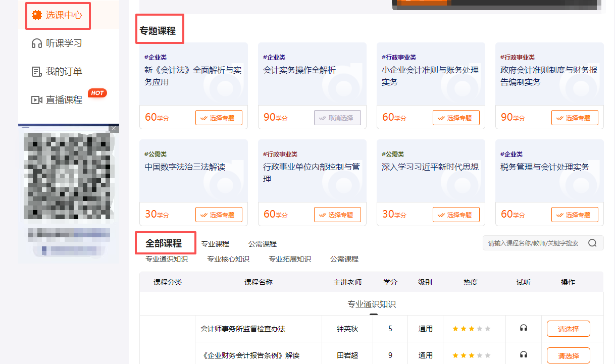This screenshot has width=615, height=364.
Task: Click trial-listen headphone for 会计师事务所监督检查办法
Action: pos(523,329)
